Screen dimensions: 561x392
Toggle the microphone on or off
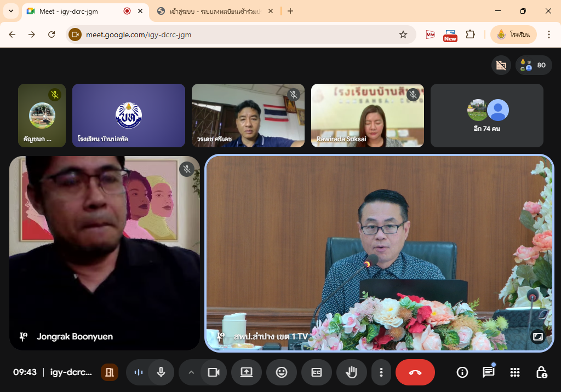click(x=161, y=372)
